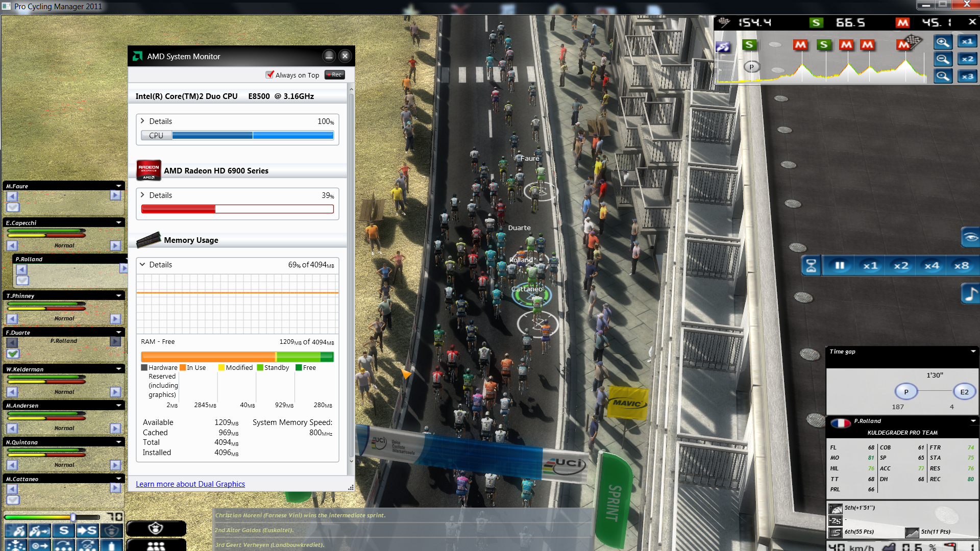Next tactic arrow for W.Kelderman
This screenshot has width=980, height=551.
115,392
